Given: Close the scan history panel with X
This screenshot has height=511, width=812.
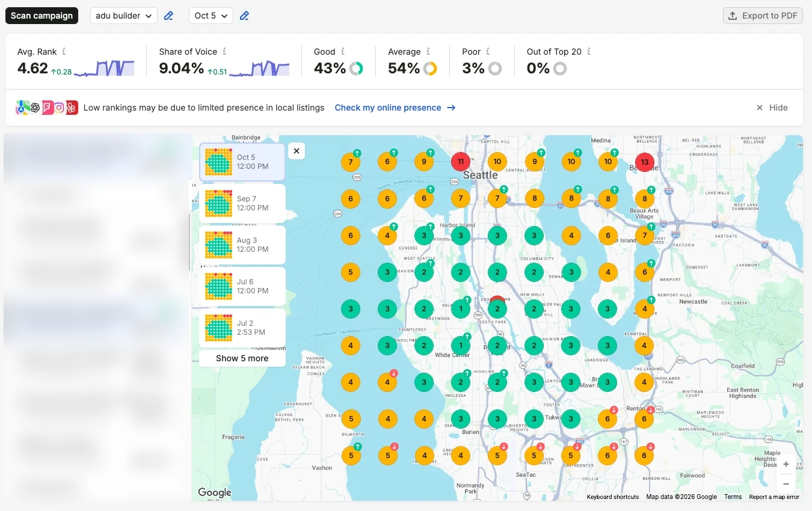Looking at the screenshot, I should point(297,151).
